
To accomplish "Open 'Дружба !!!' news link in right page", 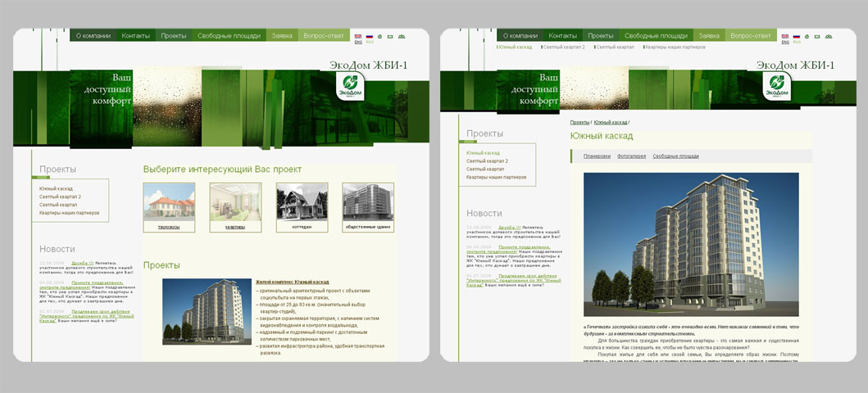I will [x=510, y=227].
